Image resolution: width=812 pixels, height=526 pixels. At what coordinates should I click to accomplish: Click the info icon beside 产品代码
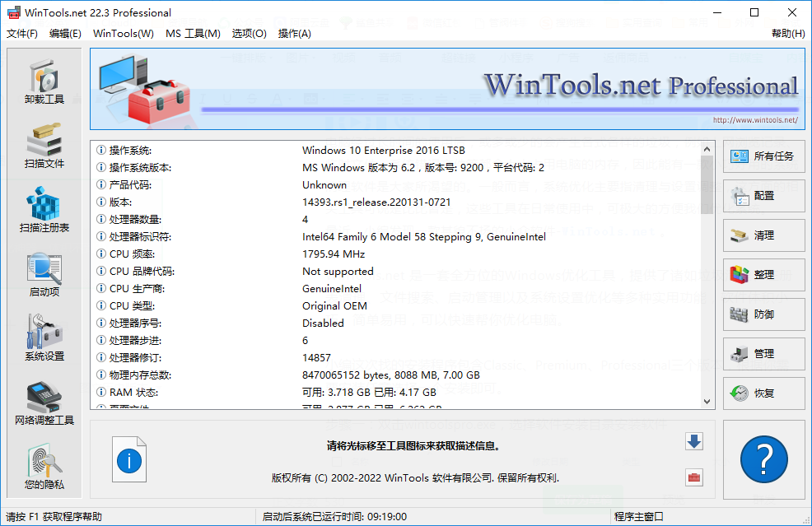(101, 185)
